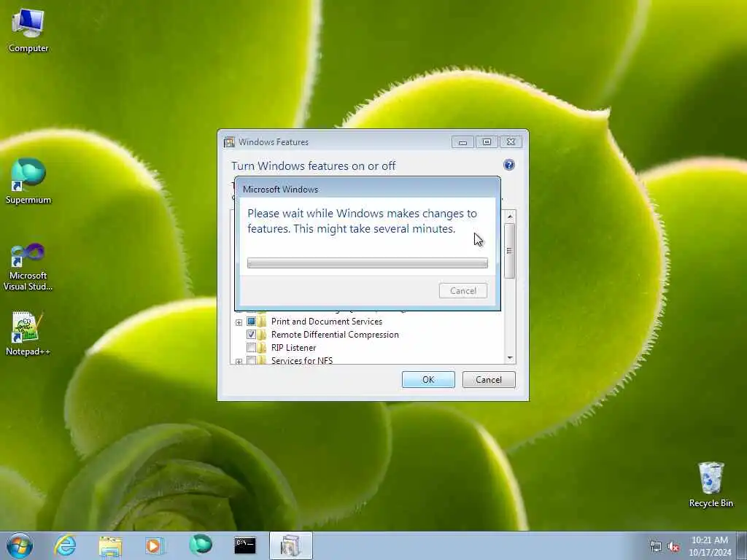Open the Supermium desktop shortcut
This screenshot has width=747, height=560.
[28, 181]
